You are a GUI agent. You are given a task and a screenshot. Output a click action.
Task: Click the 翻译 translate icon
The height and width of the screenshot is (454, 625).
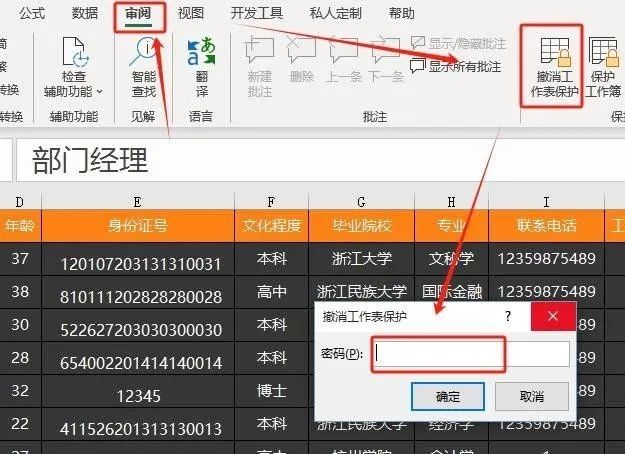[x=201, y=51]
